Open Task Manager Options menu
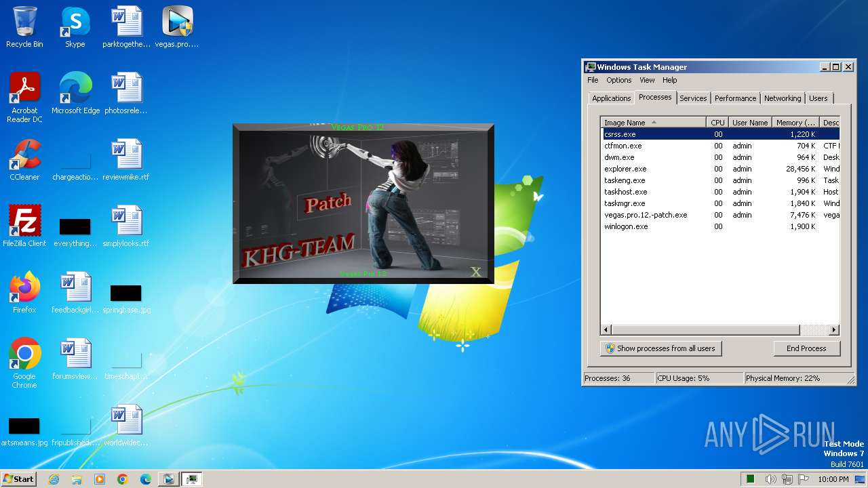The width and height of the screenshot is (868, 488). (618, 80)
